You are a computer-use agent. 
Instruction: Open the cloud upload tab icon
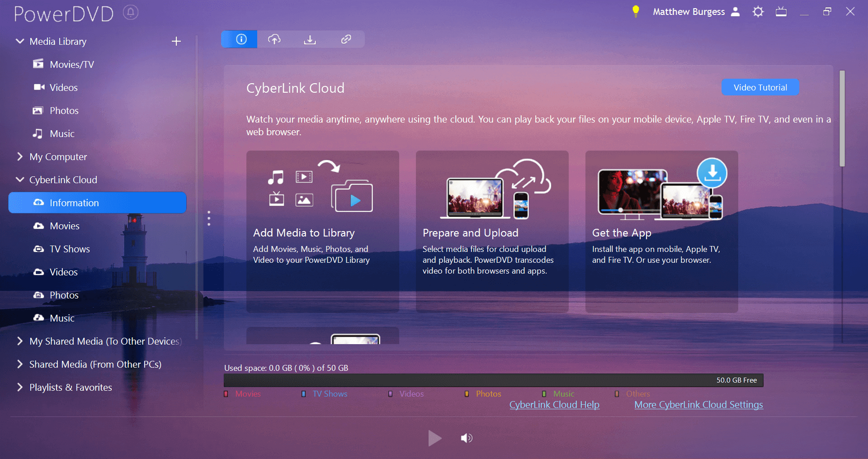point(274,39)
